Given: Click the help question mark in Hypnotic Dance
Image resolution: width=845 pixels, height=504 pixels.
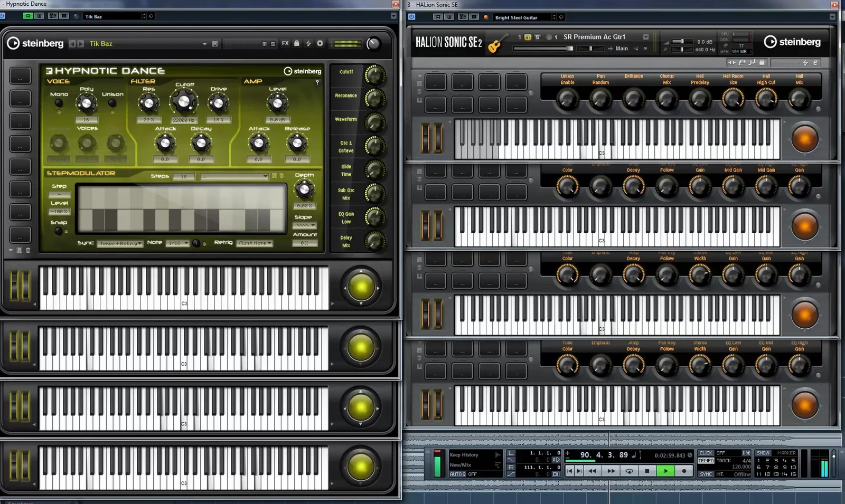Looking at the screenshot, I should pos(317,82).
